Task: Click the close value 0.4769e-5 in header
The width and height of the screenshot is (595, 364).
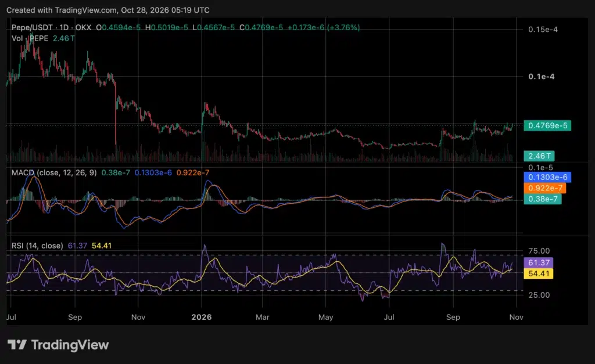Action: coord(264,28)
